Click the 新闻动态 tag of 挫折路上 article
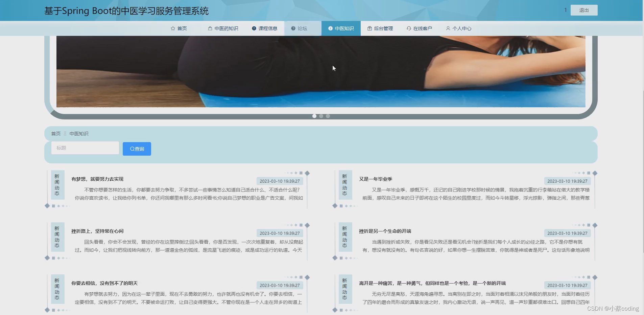The height and width of the screenshot is (315, 644). click(57, 237)
